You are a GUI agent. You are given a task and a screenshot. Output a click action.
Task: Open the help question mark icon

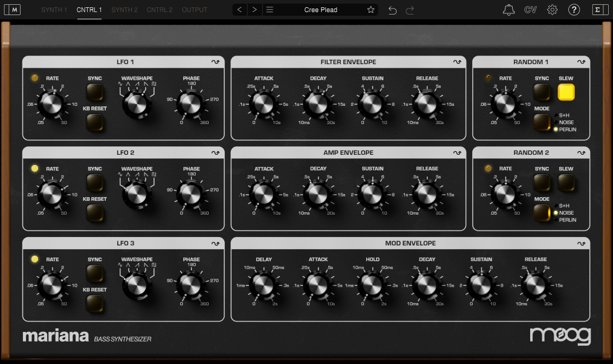pyautogui.click(x=574, y=10)
